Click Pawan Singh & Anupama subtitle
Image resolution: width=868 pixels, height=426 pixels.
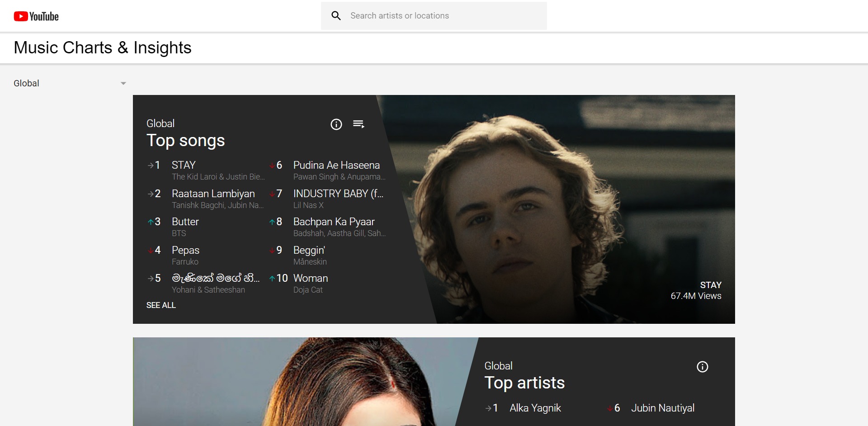(x=340, y=177)
